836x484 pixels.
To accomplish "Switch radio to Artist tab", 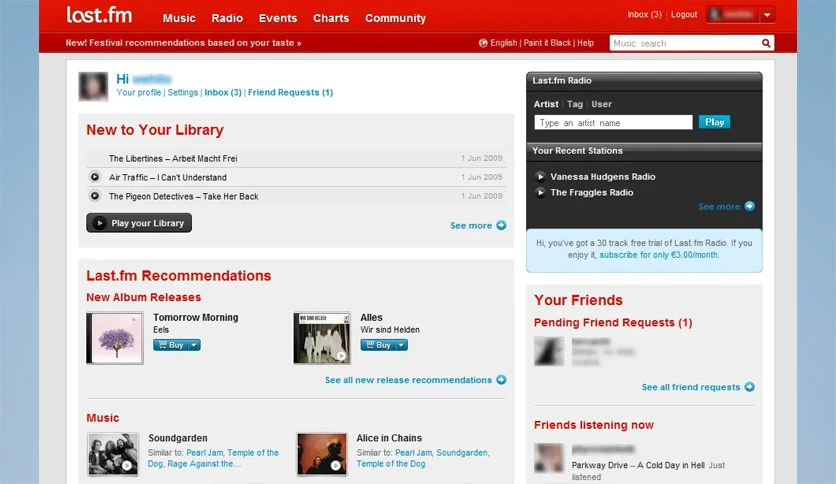I will 546,104.
